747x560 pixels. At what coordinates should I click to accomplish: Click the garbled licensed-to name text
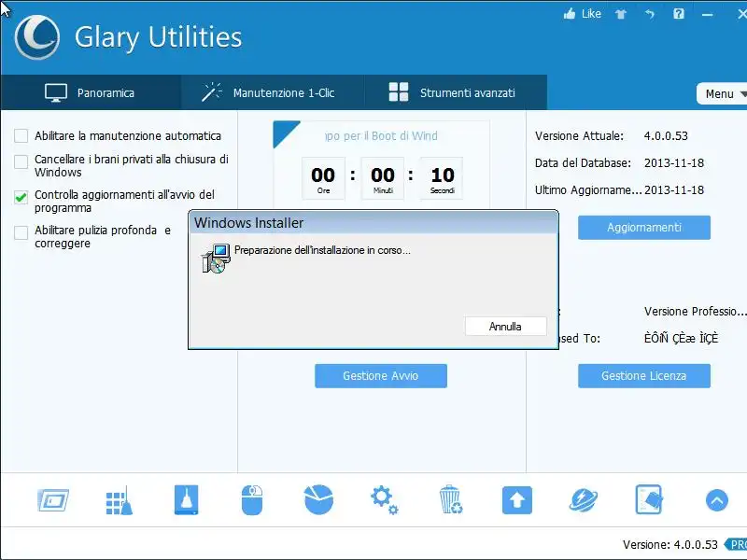coord(682,338)
